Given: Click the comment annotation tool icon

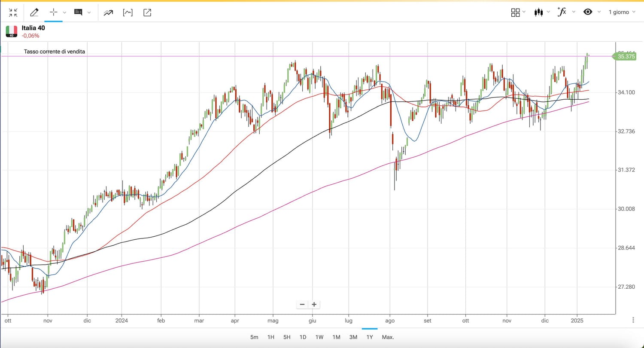Looking at the screenshot, I should coord(78,12).
